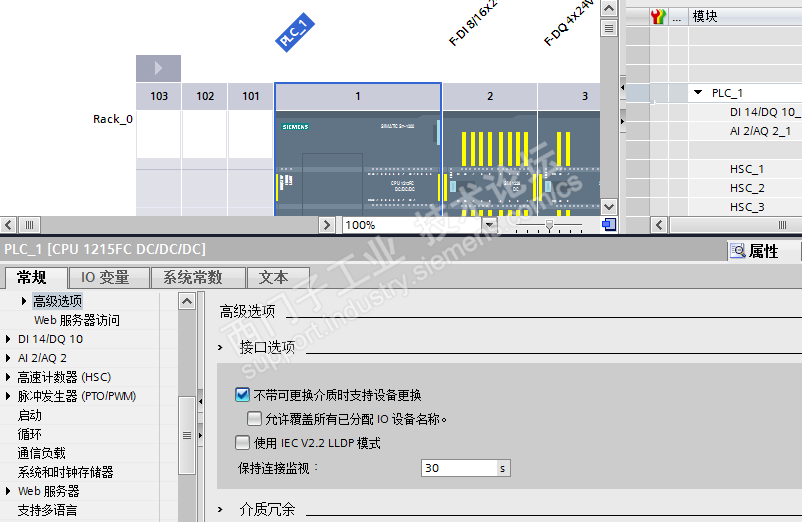The width and height of the screenshot is (802, 522).
Task: Expand Web 服务器 tree node
Action: tap(8, 491)
